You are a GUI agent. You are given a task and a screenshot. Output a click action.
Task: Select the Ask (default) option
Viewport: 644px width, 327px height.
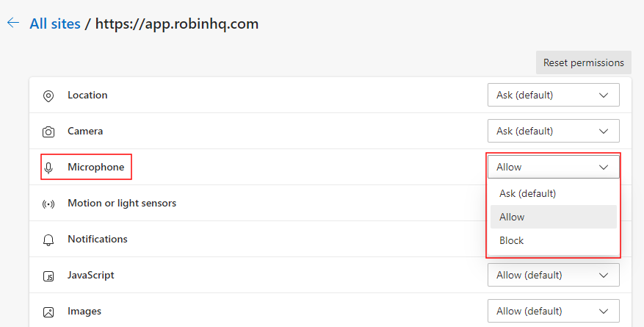(x=527, y=193)
